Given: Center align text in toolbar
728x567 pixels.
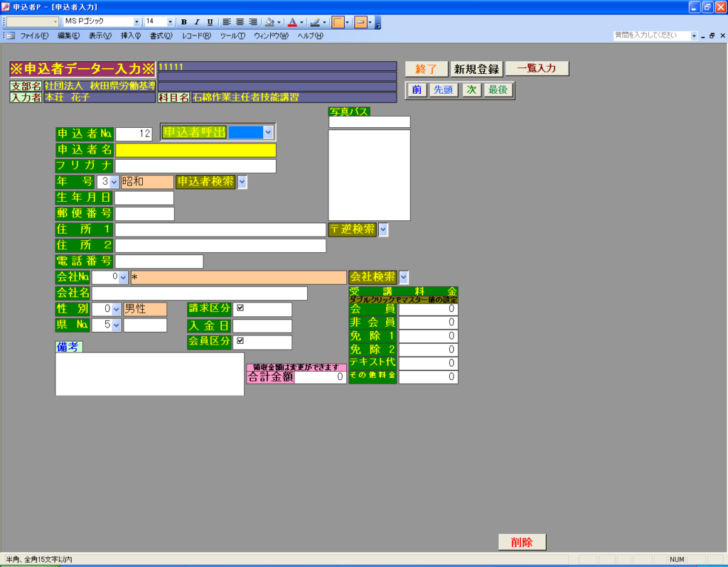Looking at the screenshot, I should coord(240,22).
